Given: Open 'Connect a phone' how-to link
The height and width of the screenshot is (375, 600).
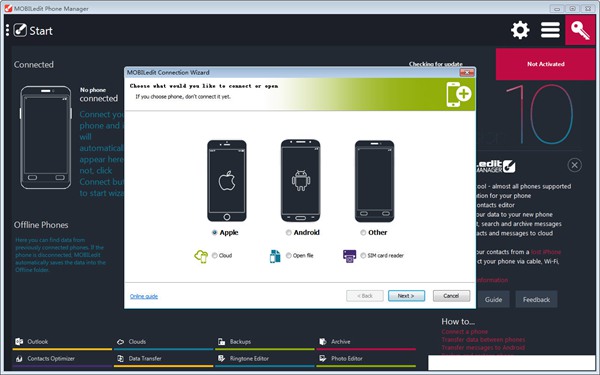Looking at the screenshot, I should pyautogui.click(x=465, y=331).
